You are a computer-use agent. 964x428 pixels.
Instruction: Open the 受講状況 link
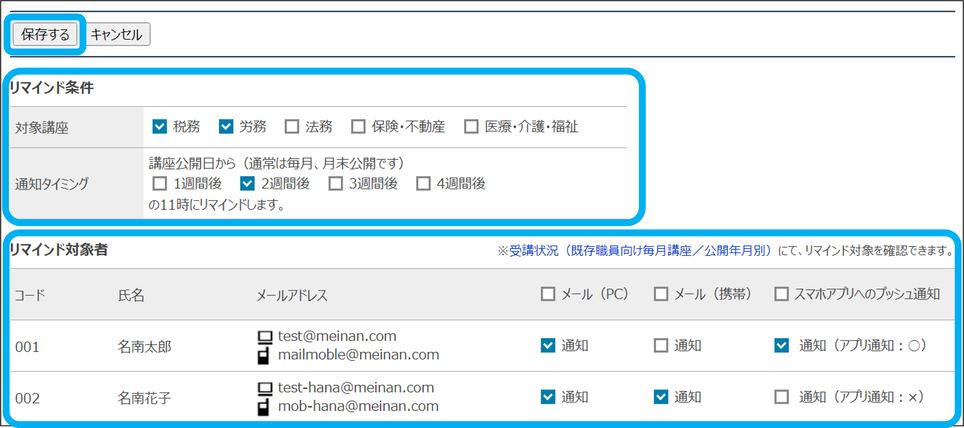point(640,250)
